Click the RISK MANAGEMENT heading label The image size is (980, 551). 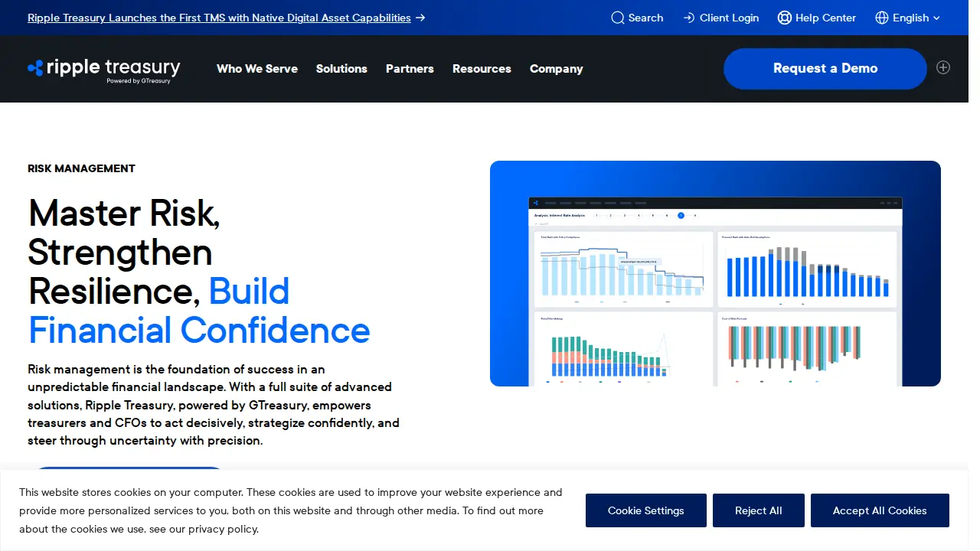(81, 168)
